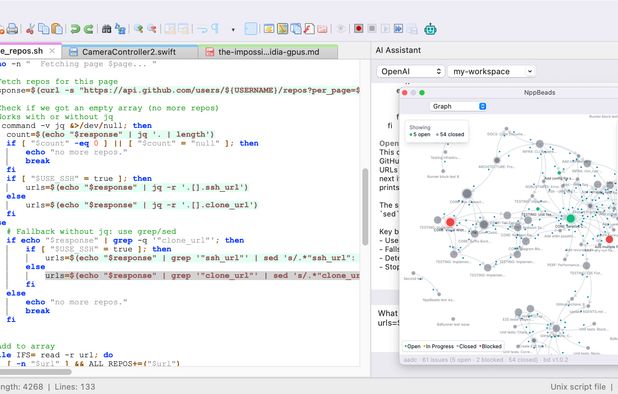This screenshot has height=394, width=618.
Task: Cut selection with the scissors icon
Action: pyautogui.click(x=30, y=29)
